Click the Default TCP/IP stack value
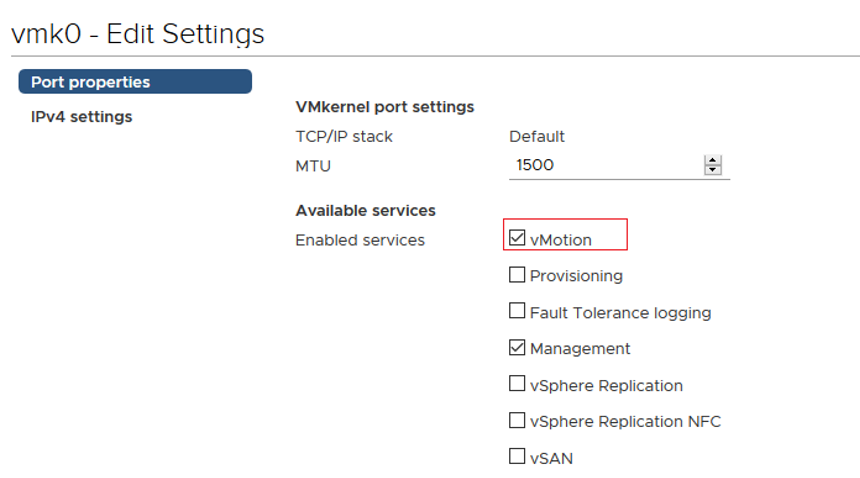This screenshot has height=478, width=860. 537,136
